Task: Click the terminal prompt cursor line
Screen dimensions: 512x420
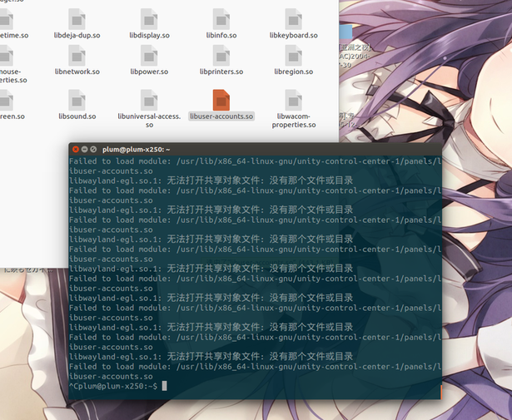Action: 118,386
